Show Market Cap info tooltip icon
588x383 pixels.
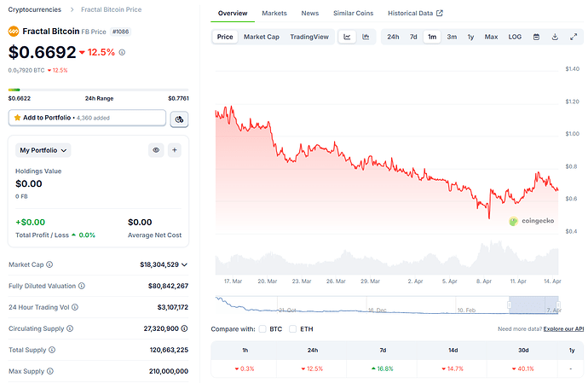(x=49, y=264)
